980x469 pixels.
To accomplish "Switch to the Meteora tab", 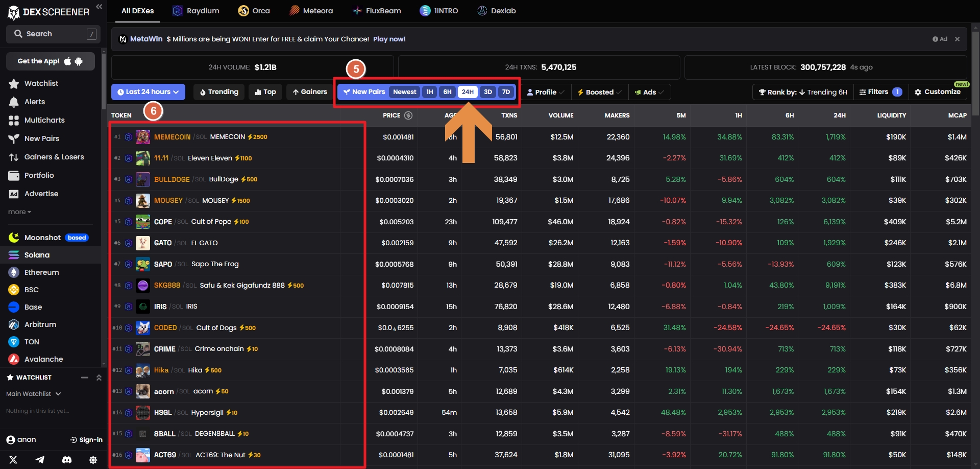I will 311,11.
